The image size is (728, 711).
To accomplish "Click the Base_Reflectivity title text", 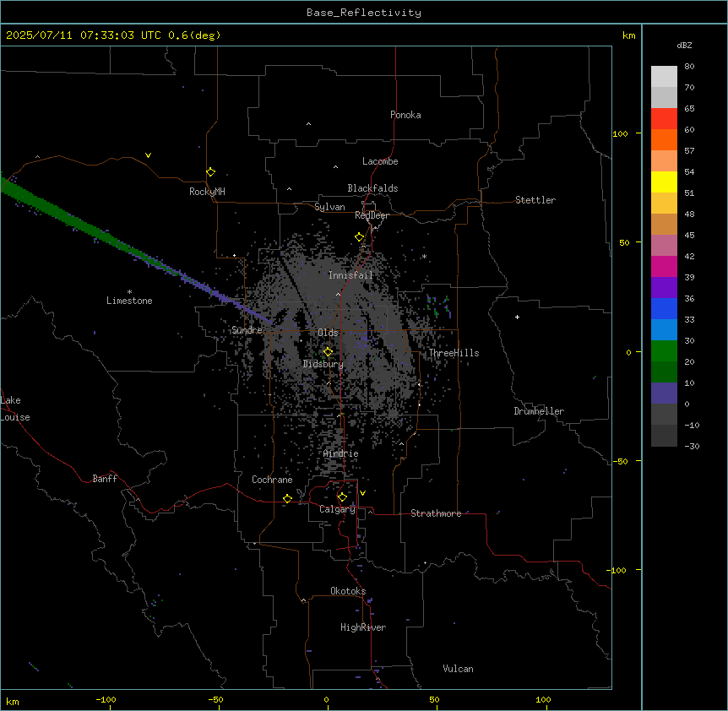I will pos(364,13).
